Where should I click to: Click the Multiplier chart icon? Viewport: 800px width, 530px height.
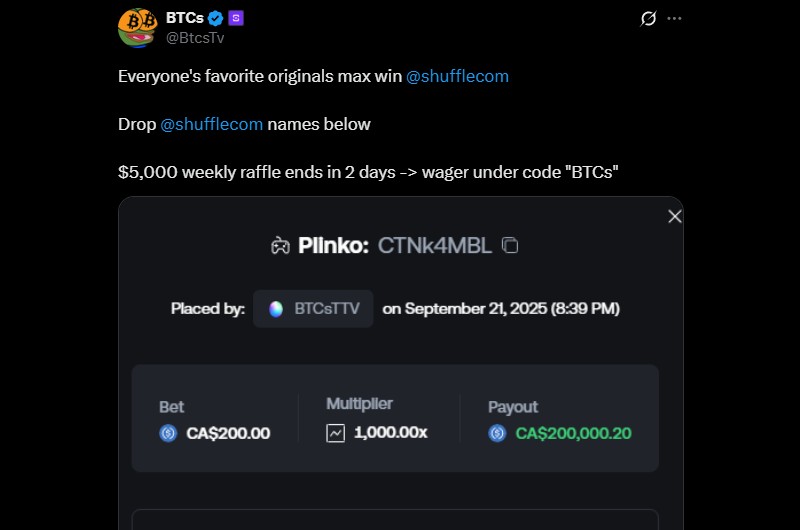coord(335,433)
